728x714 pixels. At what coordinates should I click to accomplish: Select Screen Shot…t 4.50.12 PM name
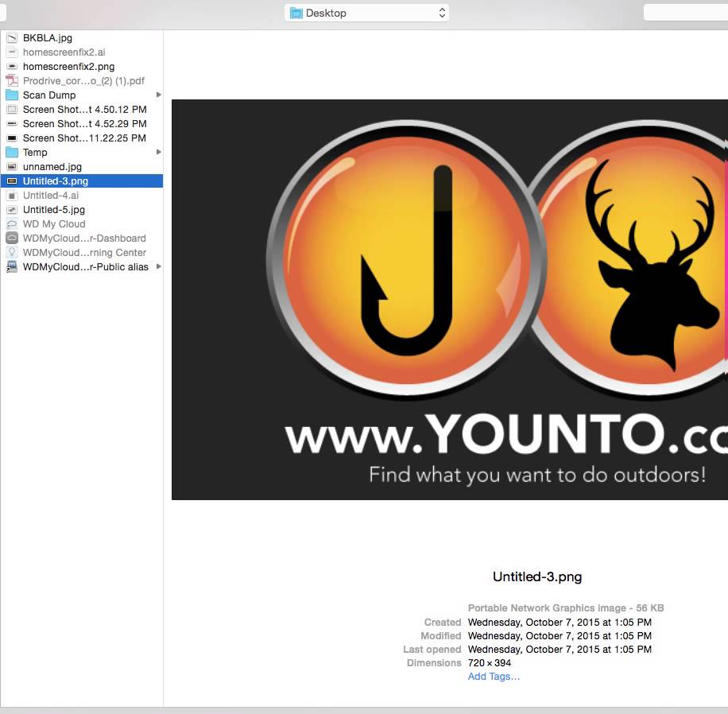(84, 110)
